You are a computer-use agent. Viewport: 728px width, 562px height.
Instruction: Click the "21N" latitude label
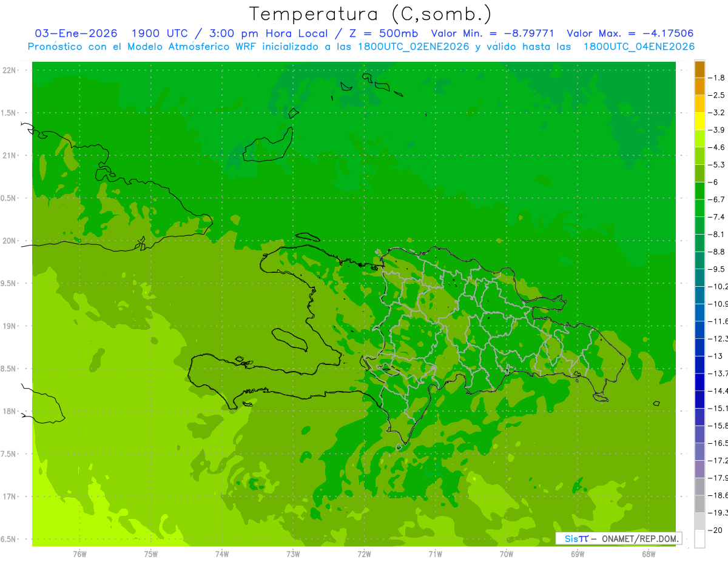8,155
